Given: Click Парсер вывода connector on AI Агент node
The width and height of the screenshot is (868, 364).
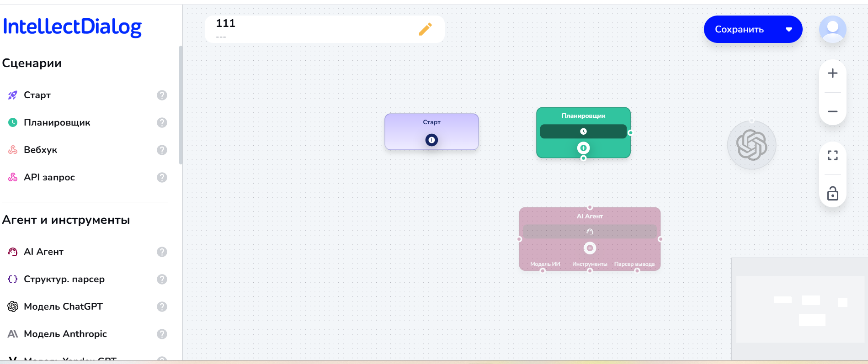Looking at the screenshot, I should 637,270.
